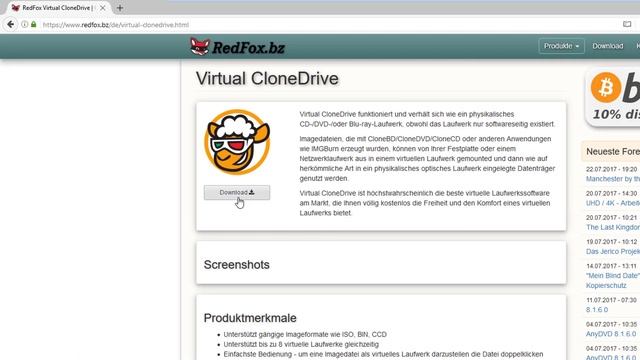Click the Screenshots section heading
Image resolution: width=640 pixels, height=360 pixels.
237,264
